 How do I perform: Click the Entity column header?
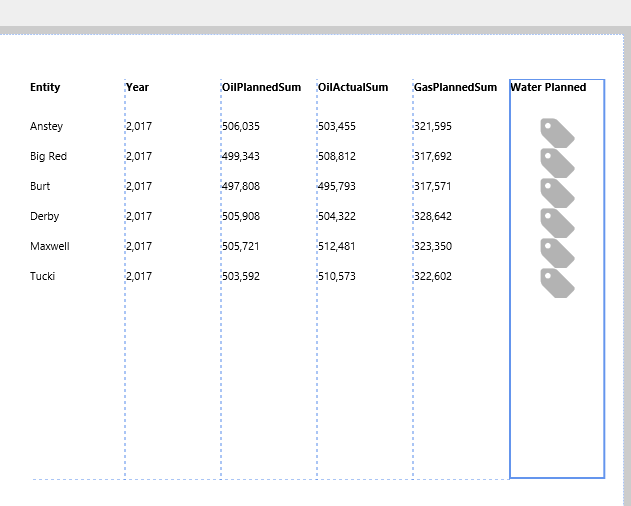(x=45, y=87)
